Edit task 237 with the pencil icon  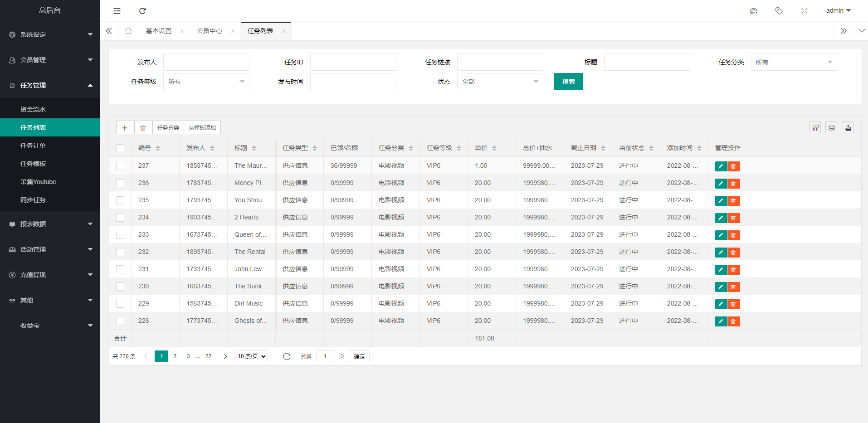pyautogui.click(x=721, y=166)
